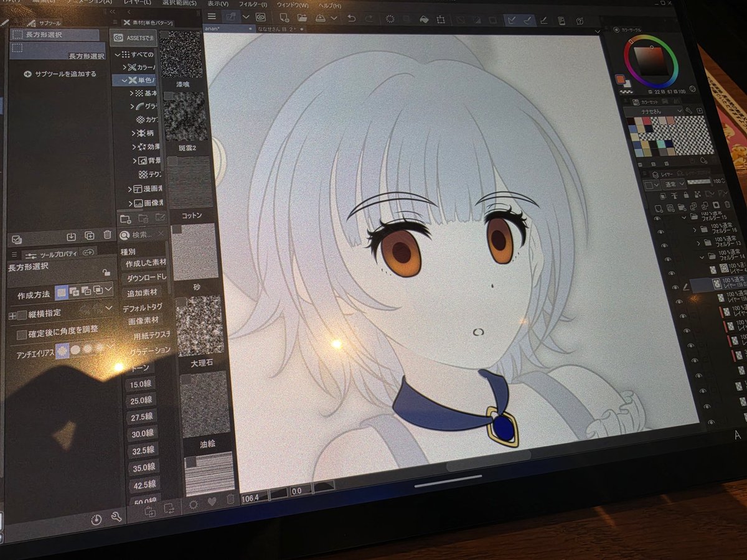This screenshot has height=560, width=747.
Task: Collapse the すべての素材 tree node
Action: click(118, 55)
